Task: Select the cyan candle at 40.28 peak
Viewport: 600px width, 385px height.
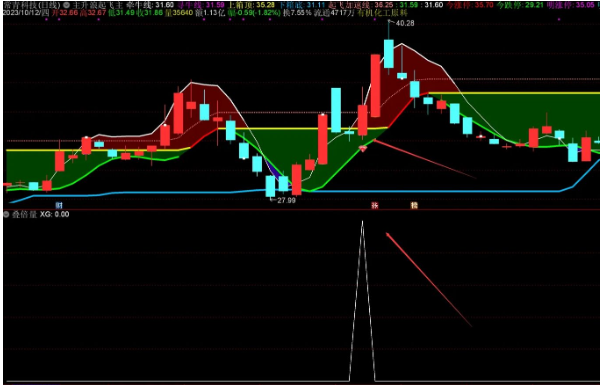Action: coord(389,53)
